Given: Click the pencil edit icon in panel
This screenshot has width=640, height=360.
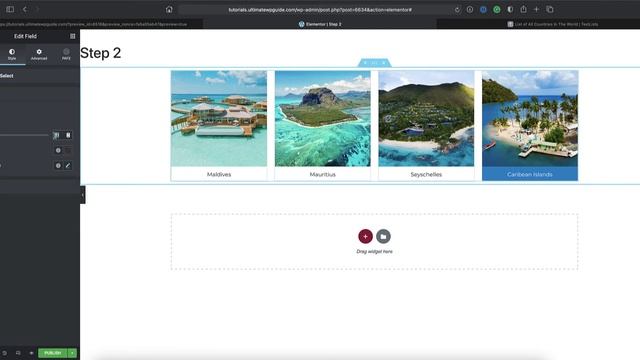Looking at the screenshot, I should point(68,166).
